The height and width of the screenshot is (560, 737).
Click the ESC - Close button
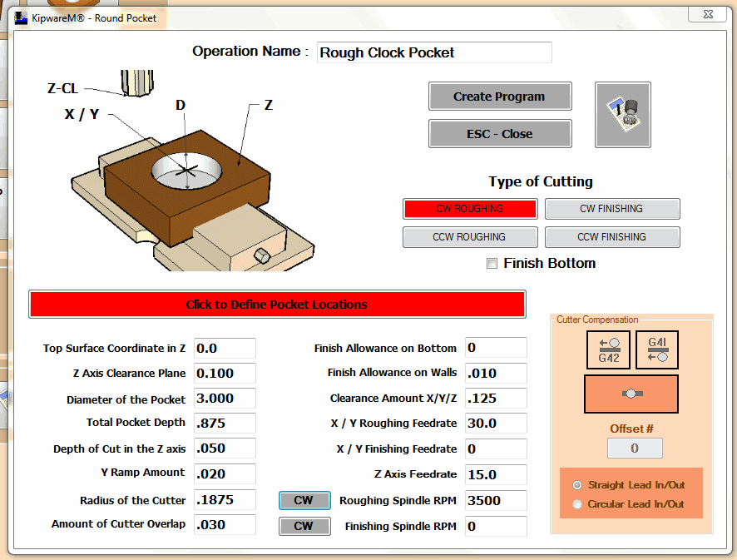[x=500, y=134]
